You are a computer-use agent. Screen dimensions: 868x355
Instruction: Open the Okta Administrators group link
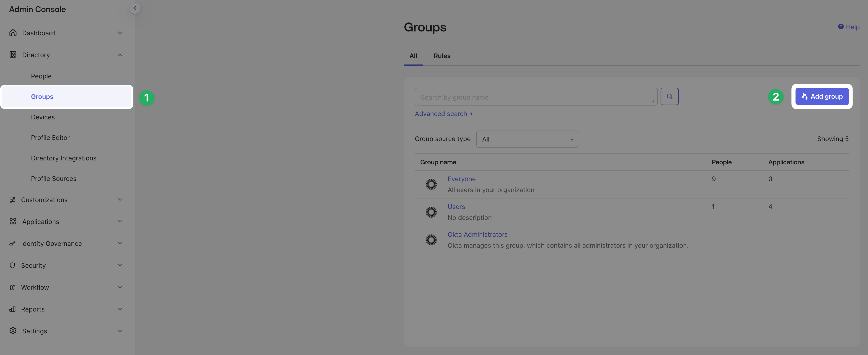(x=478, y=234)
